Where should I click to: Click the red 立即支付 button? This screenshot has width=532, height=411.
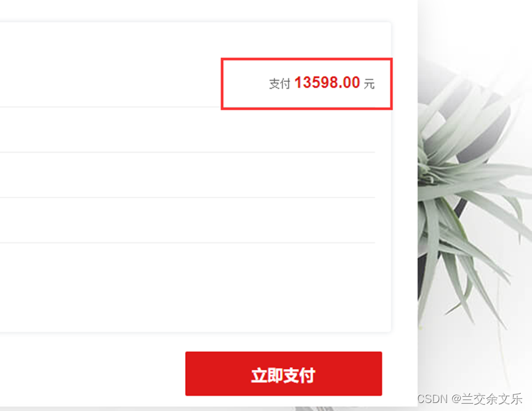pos(284,373)
